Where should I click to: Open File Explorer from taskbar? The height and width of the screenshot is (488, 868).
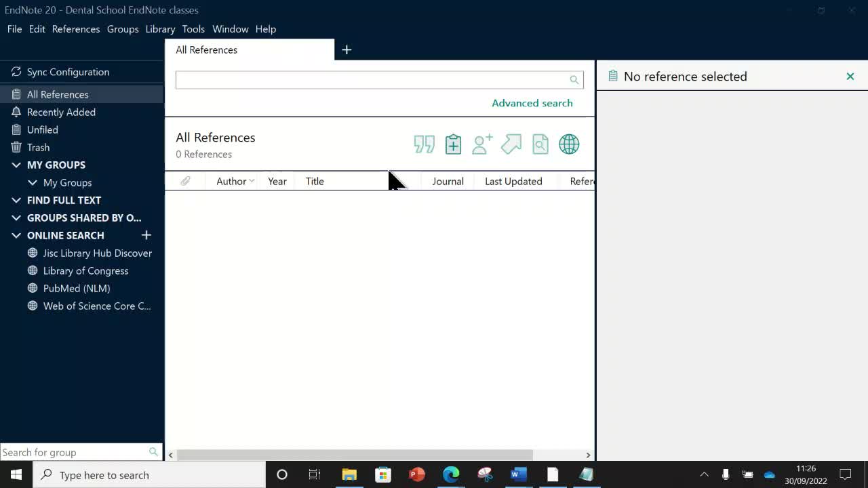coord(349,474)
